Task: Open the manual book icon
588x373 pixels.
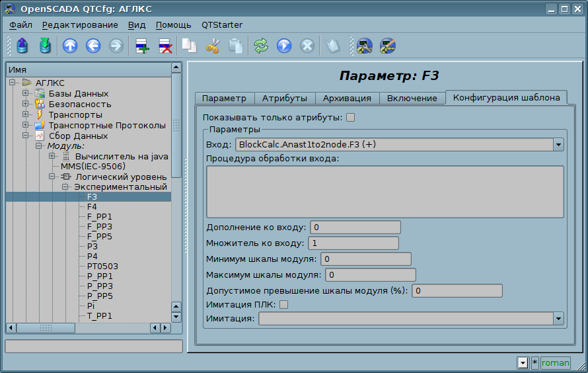Action: pos(332,46)
